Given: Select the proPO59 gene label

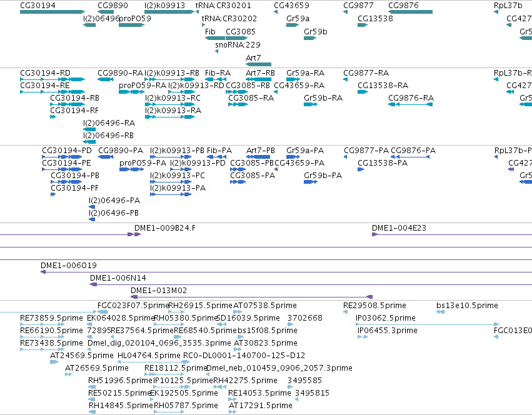Looking at the screenshot, I should coord(135,18).
